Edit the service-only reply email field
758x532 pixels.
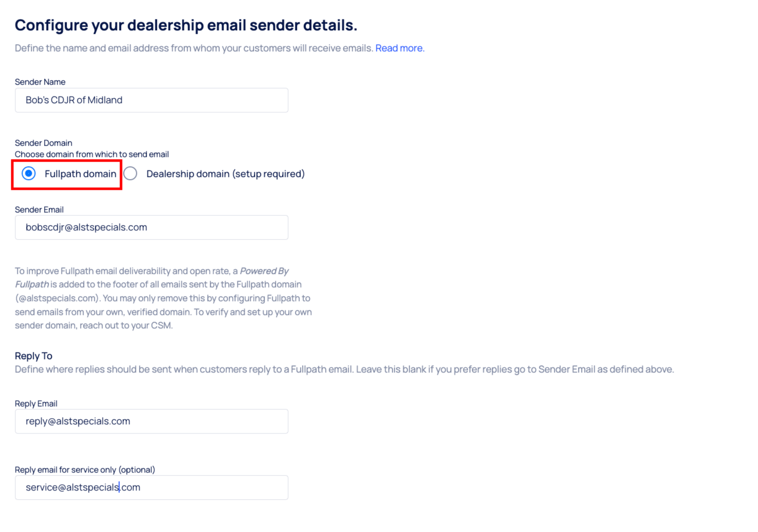tap(151, 487)
